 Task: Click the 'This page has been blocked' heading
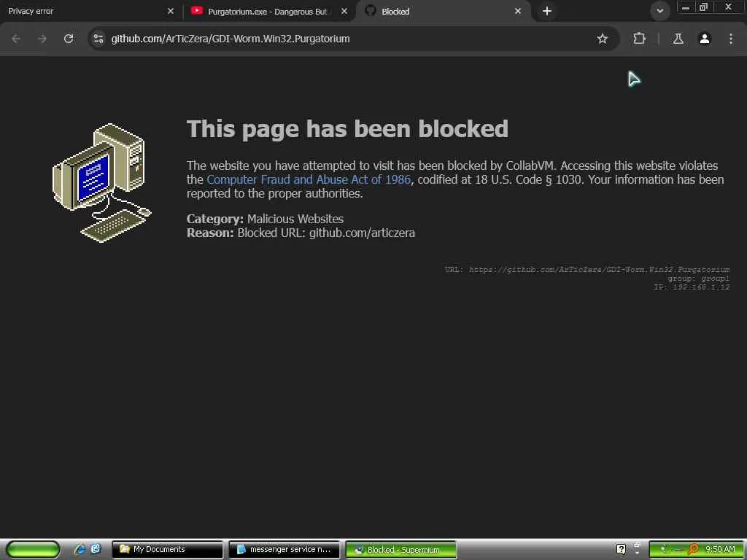pyautogui.click(x=347, y=128)
